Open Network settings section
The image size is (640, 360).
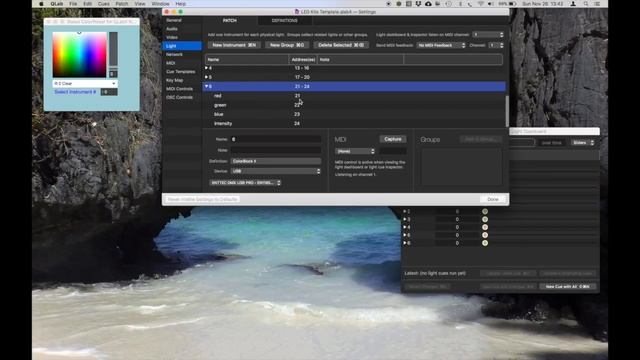[x=174, y=54]
